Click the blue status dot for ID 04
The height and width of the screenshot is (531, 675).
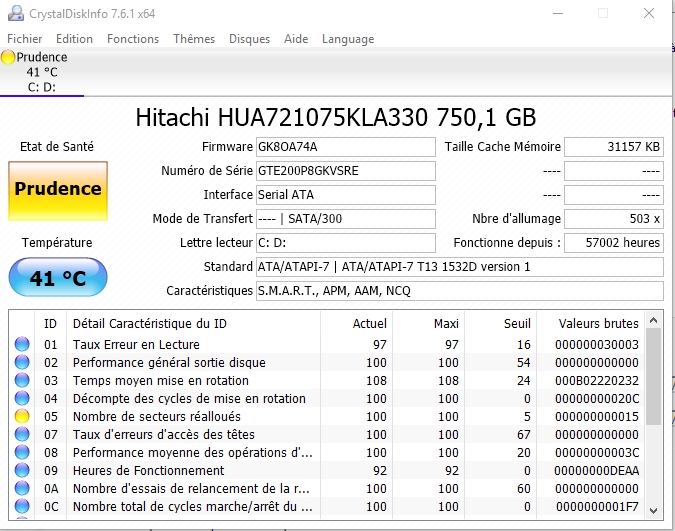point(22,398)
